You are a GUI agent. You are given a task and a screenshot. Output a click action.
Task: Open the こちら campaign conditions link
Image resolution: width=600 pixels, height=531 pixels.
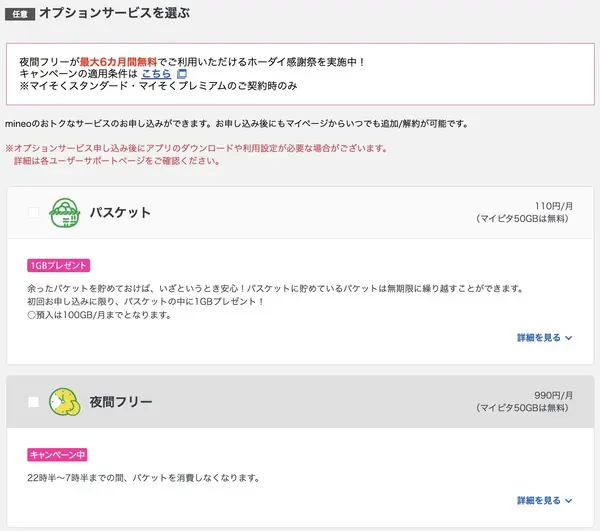(x=155, y=74)
